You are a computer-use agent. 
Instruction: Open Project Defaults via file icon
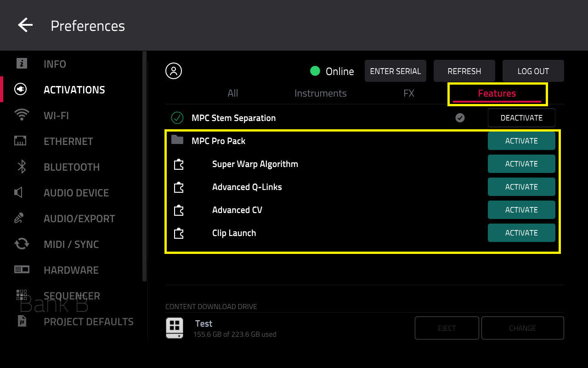click(22, 321)
